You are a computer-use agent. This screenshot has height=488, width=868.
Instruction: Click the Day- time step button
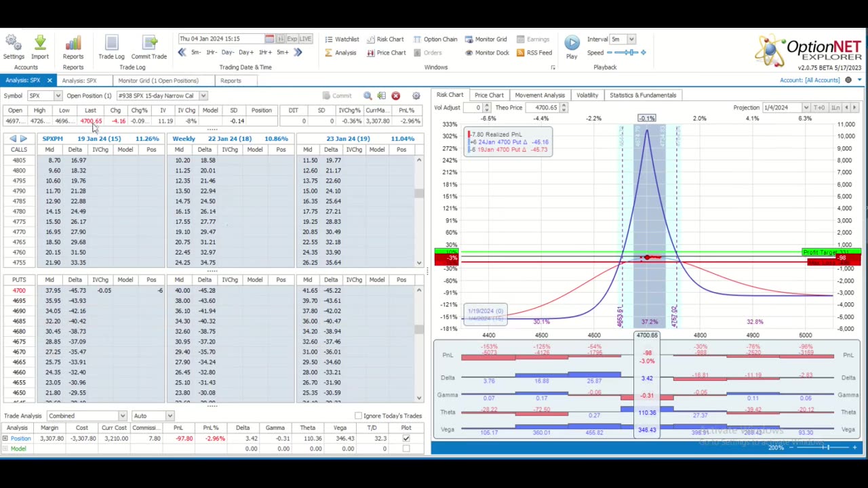(228, 52)
